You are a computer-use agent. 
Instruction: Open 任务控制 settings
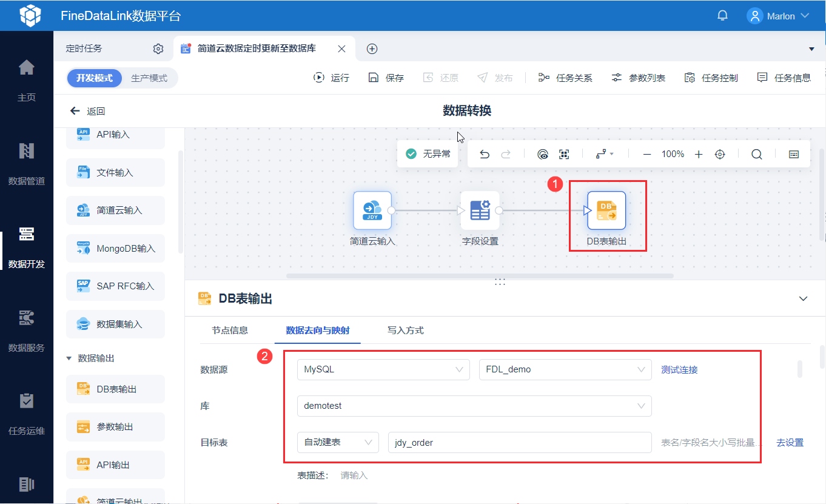[x=711, y=78]
